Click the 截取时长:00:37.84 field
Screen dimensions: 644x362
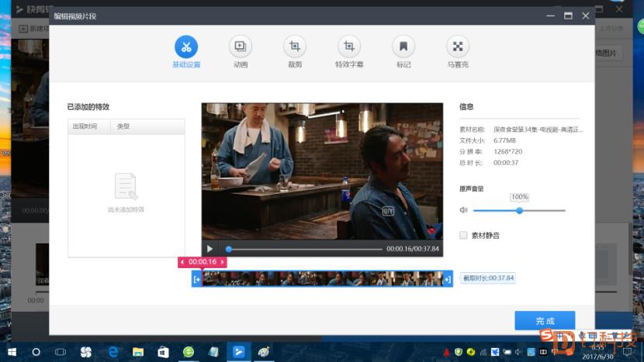(488, 278)
